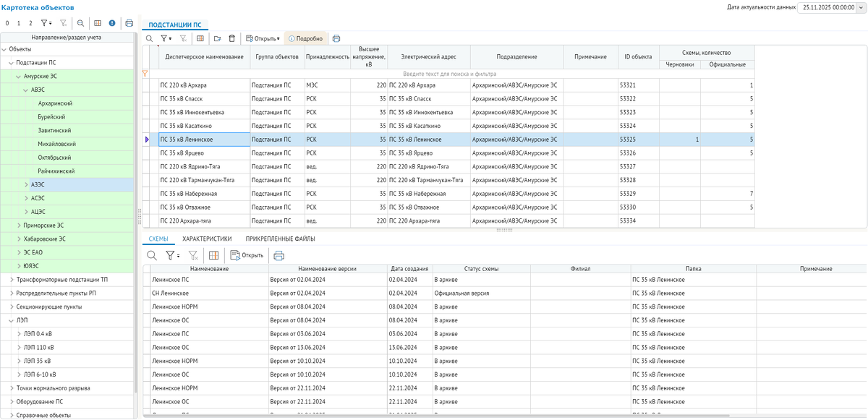Collapse the Объекты tree node

(x=4, y=49)
